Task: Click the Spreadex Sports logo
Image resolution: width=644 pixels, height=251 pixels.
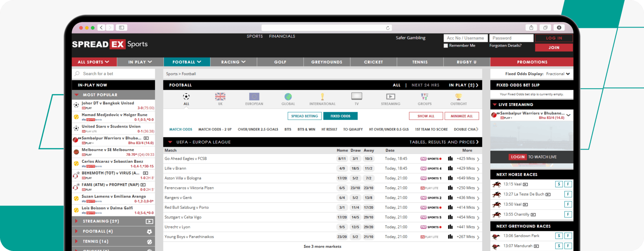Action: click(110, 44)
